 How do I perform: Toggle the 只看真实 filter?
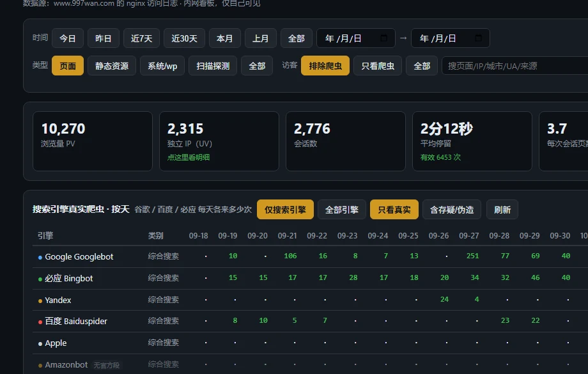tap(394, 209)
